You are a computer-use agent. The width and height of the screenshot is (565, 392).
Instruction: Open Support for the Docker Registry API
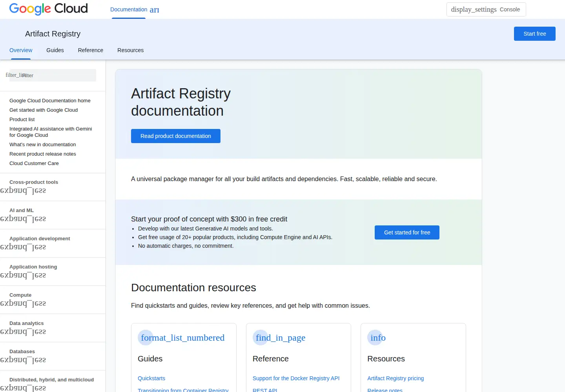(296, 378)
